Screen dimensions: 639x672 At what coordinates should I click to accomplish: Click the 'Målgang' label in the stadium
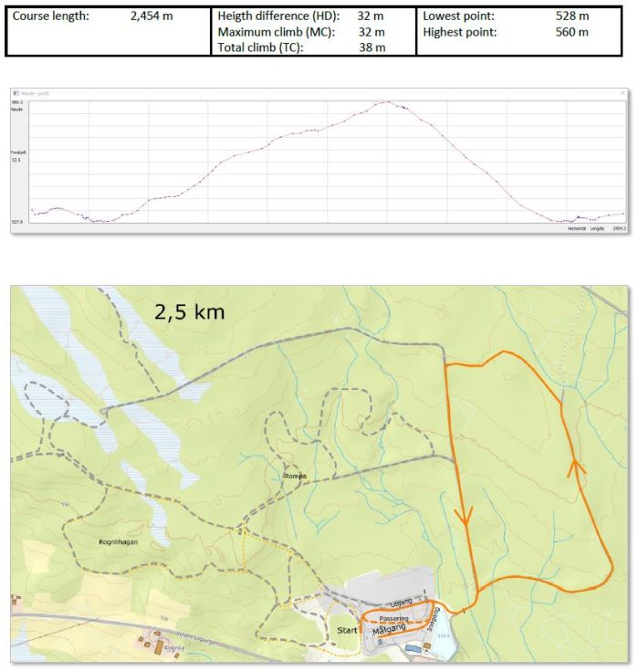pyautogui.click(x=389, y=629)
